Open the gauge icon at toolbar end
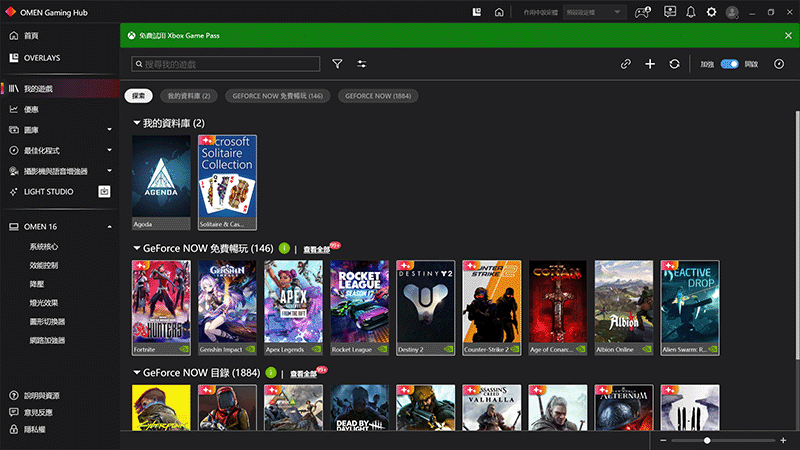The width and height of the screenshot is (800, 450). pyautogui.click(x=779, y=64)
